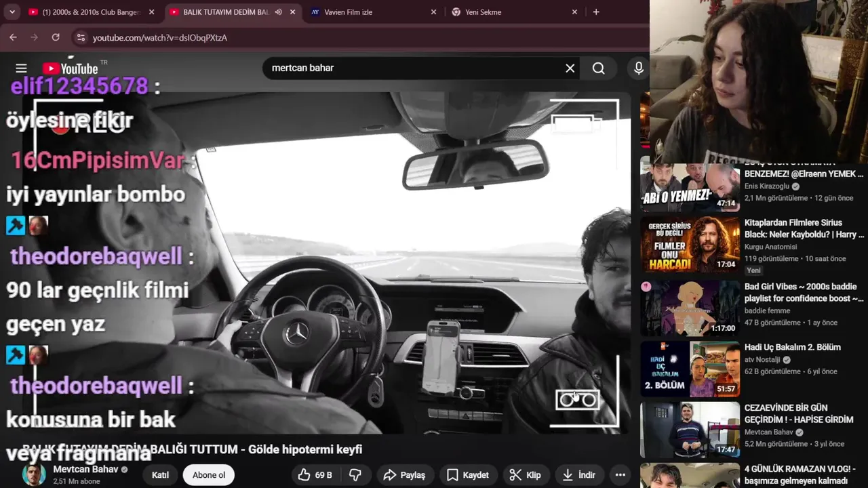868x488 pixels.
Task: Open more actions three-dot menu
Action: [620, 475]
